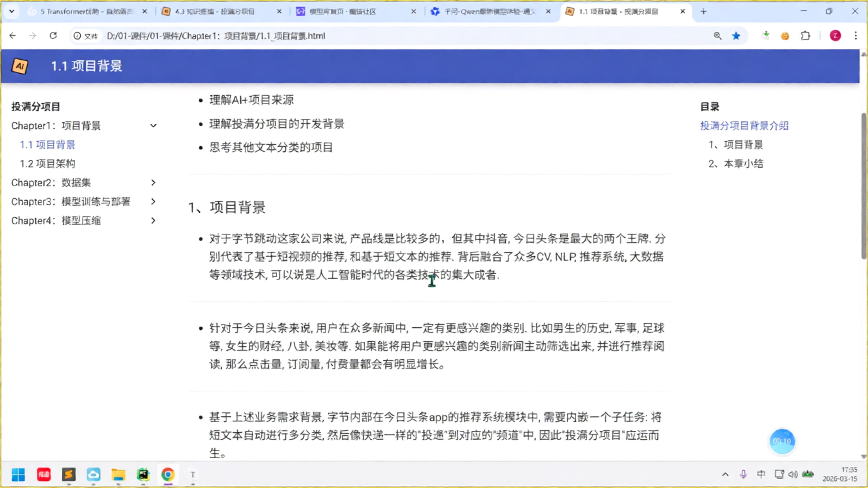The image size is (868, 488).
Task: Click the orange cookie extension icon
Action: click(x=785, y=36)
